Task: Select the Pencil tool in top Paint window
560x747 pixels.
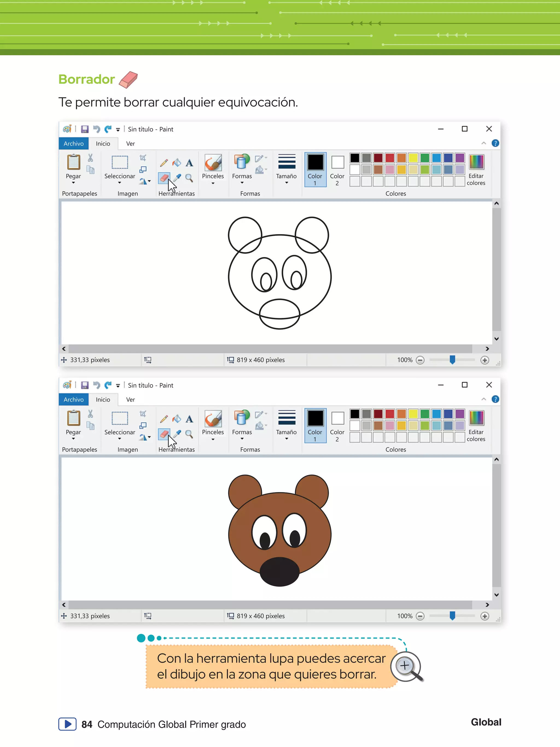Action: (x=164, y=163)
